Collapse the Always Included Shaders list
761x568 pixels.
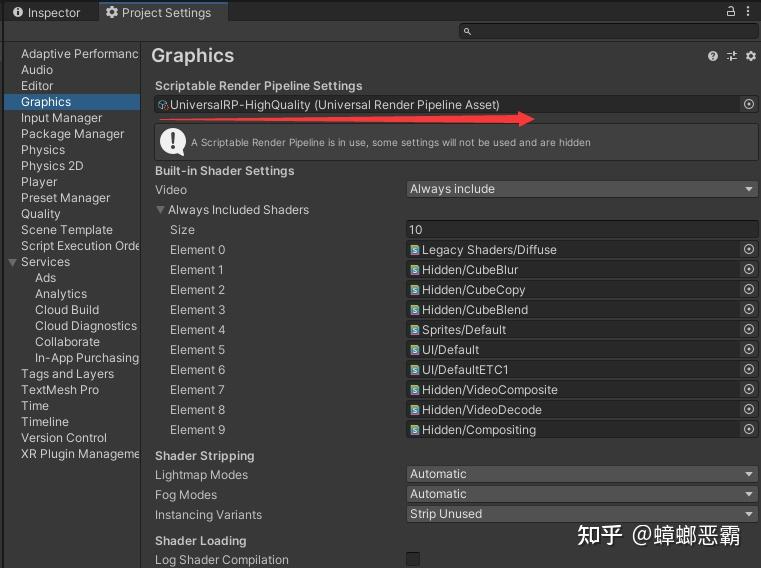[160, 210]
